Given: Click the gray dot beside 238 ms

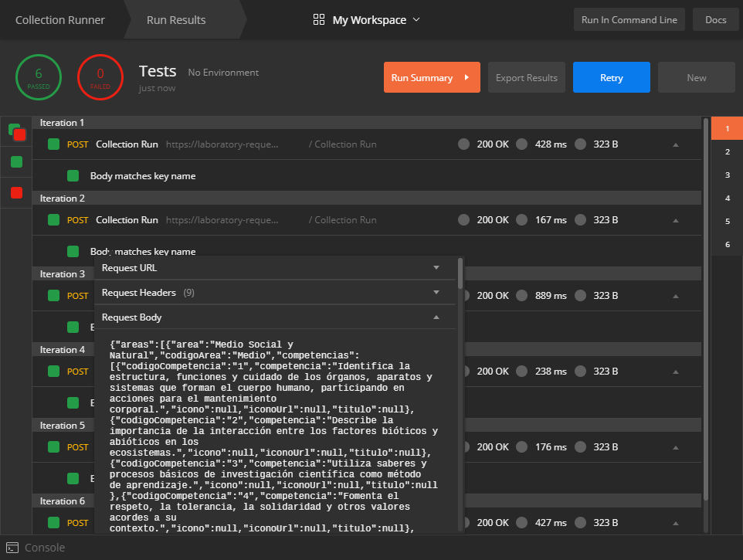Looking at the screenshot, I should 521,371.
